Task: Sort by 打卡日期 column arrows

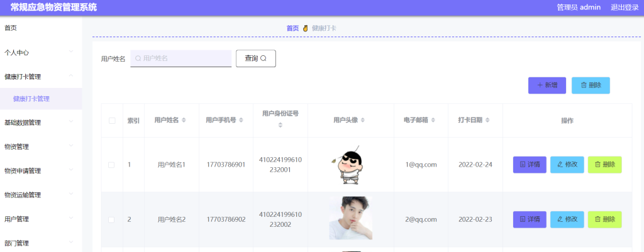Action: pos(487,120)
